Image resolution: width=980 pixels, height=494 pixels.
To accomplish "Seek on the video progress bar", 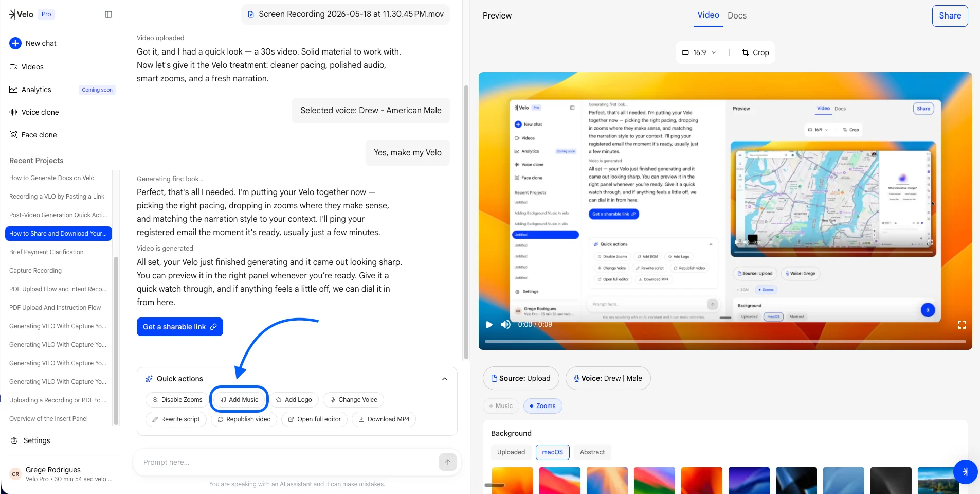I will (x=725, y=341).
